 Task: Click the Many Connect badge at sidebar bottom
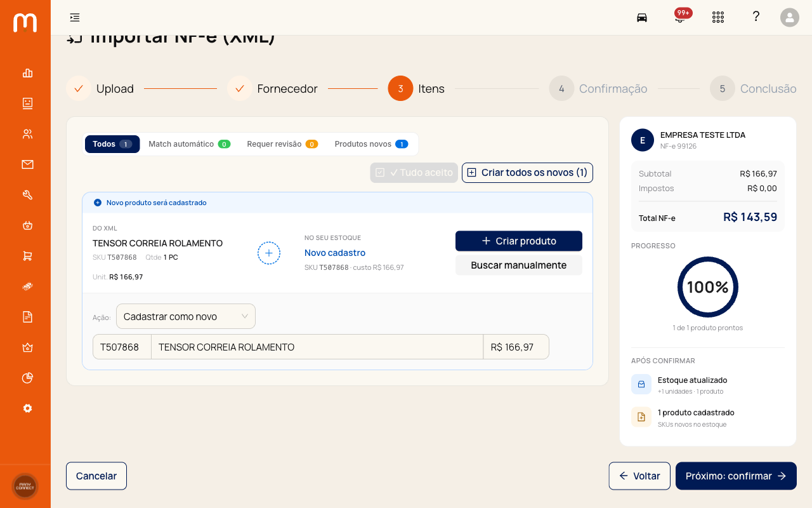tap(25, 486)
